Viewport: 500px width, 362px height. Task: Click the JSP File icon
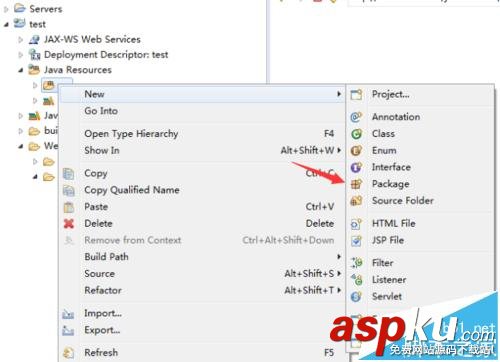click(356, 240)
